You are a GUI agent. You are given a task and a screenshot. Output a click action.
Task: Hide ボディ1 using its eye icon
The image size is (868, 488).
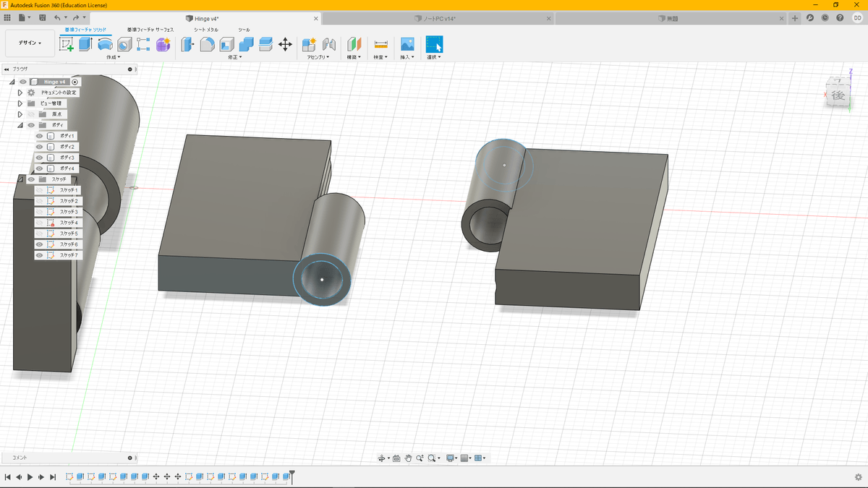click(x=40, y=136)
